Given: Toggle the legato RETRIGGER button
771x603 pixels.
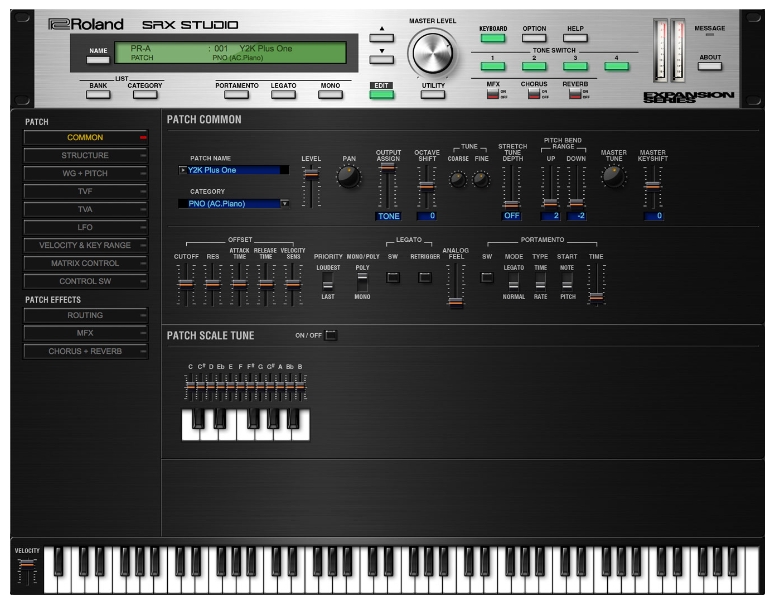Looking at the screenshot, I should pyautogui.click(x=425, y=277).
